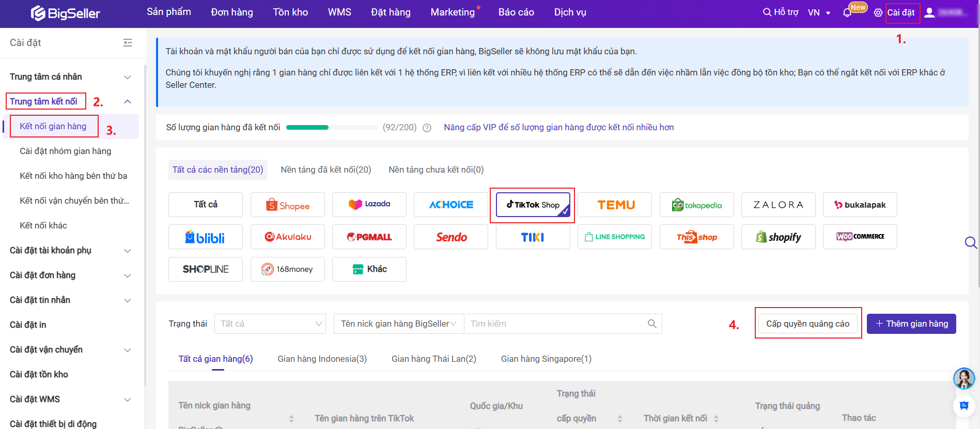The width and height of the screenshot is (980, 429).
Task: Expand Cài đặt tài khoản phụ section
Action: click(x=128, y=251)
